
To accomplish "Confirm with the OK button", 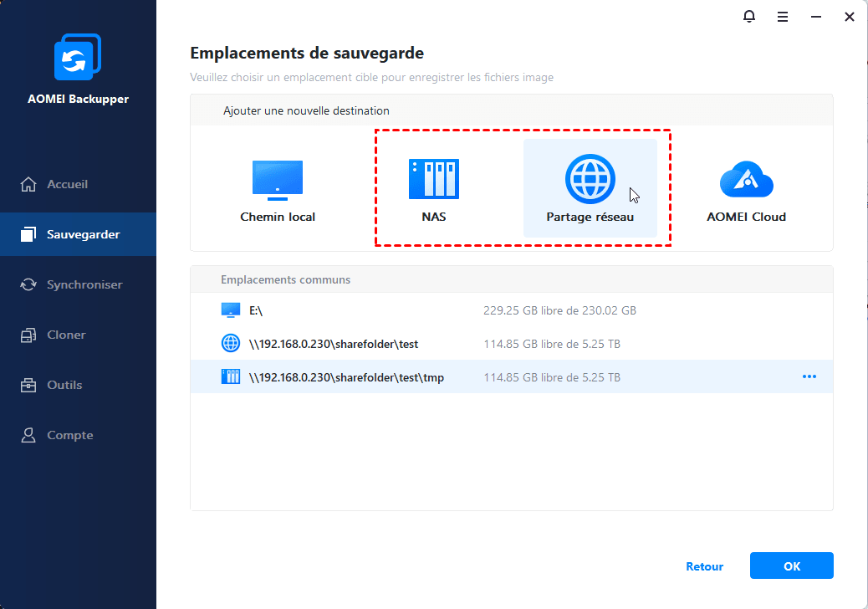I will (792, 565).
